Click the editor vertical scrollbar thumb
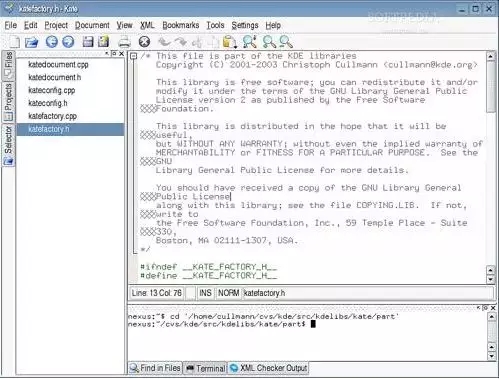This screenshot has width=499, height=379. coord(490,87)
